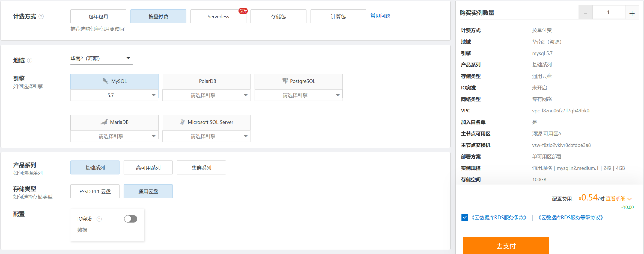Click help icon next to 计费方式

[x=41, y=16]
